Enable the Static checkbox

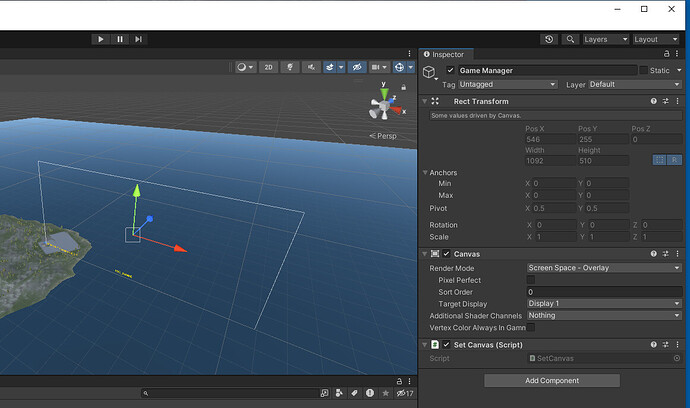pyautogui.click(x=644, y=71)
